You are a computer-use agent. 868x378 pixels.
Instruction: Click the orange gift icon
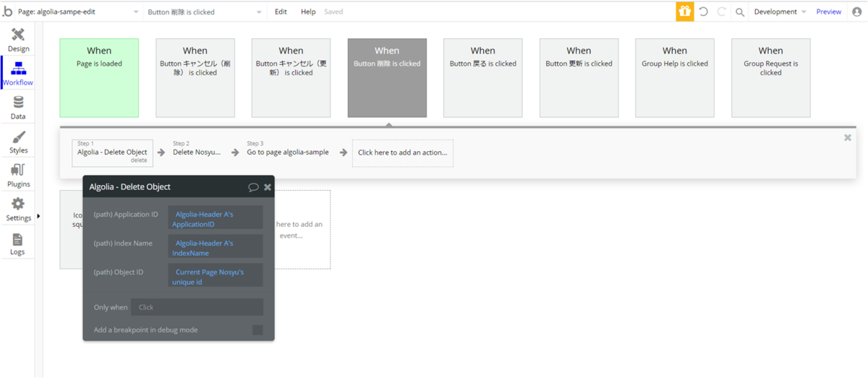pyautogui.click(x=684, y=12)
